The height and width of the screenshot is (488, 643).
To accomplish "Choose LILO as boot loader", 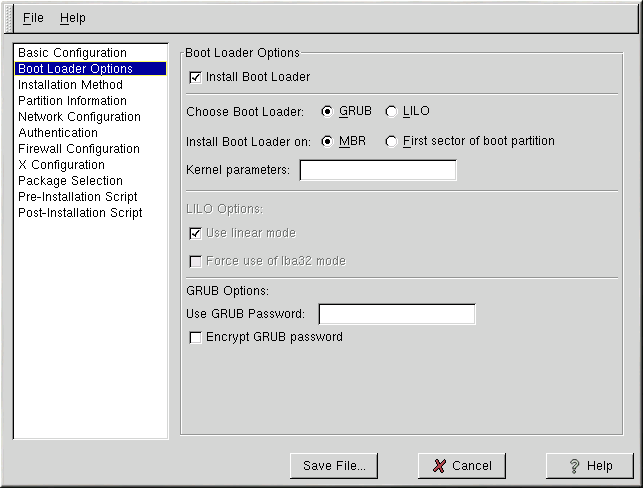I will pos(391,112).
